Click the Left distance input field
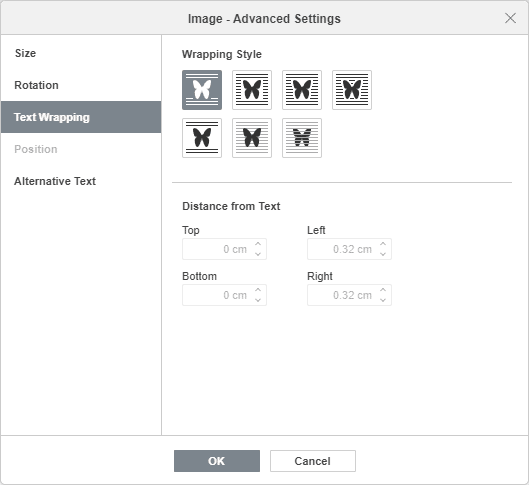The image size is (529, 485). click(x=349, y=249)
